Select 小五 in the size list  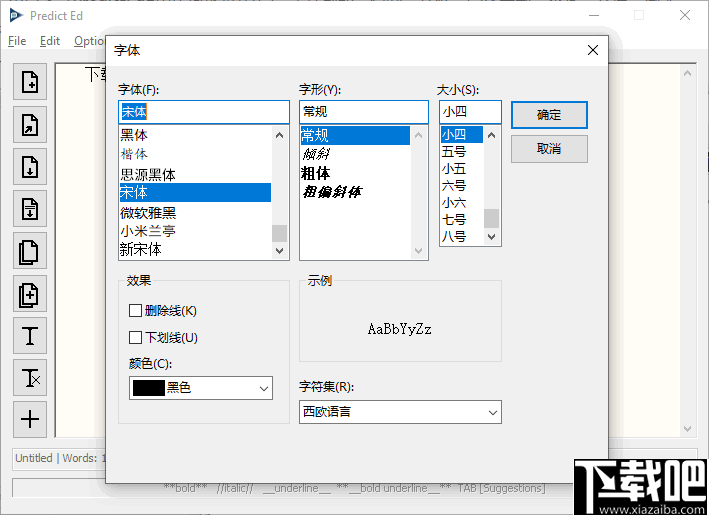462,169
